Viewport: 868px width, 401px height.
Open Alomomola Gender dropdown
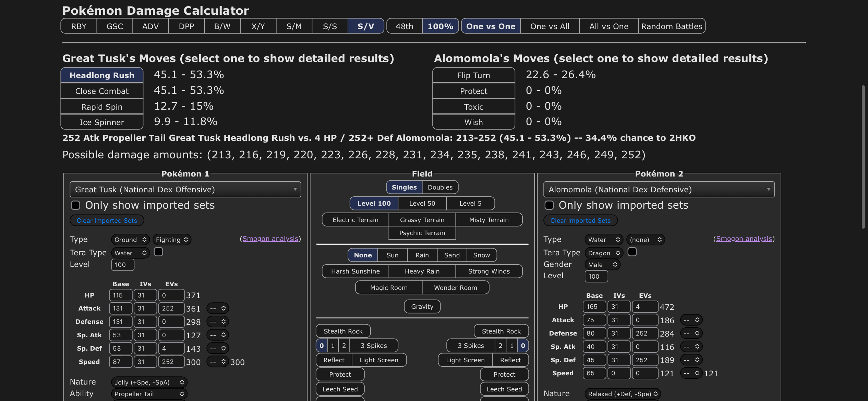[603, 265]
